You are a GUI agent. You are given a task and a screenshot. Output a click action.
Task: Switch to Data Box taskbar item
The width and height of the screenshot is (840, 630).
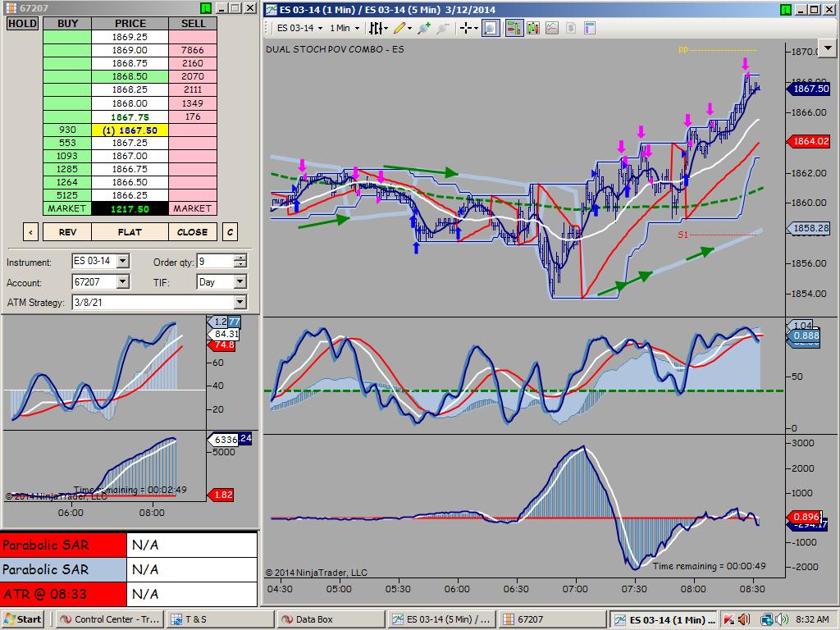(331, 619)
